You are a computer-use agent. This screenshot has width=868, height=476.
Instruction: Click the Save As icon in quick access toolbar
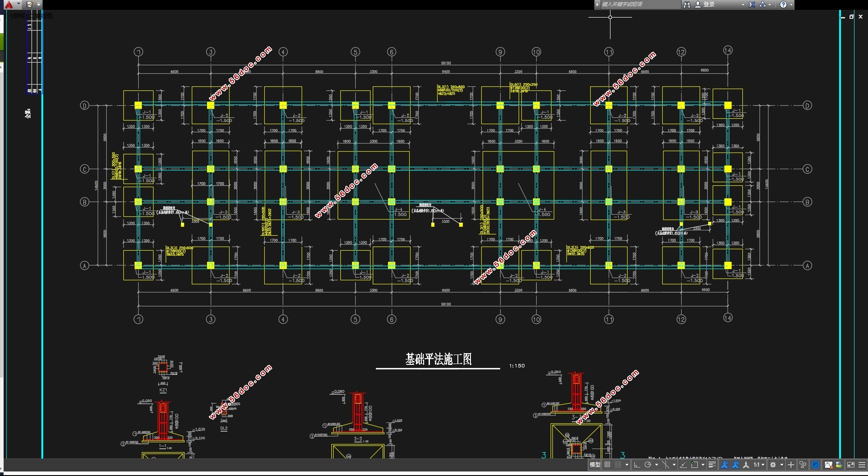coord(30,4)
